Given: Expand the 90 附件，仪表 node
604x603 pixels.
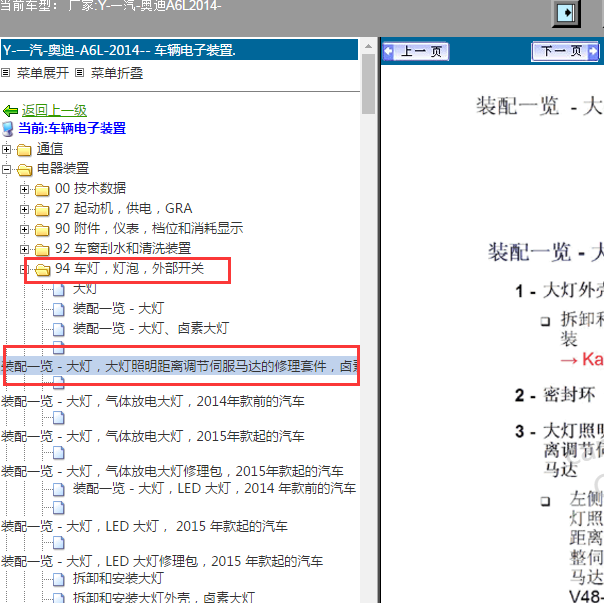Looking at the screenshot, I should (x=24, y=229).
